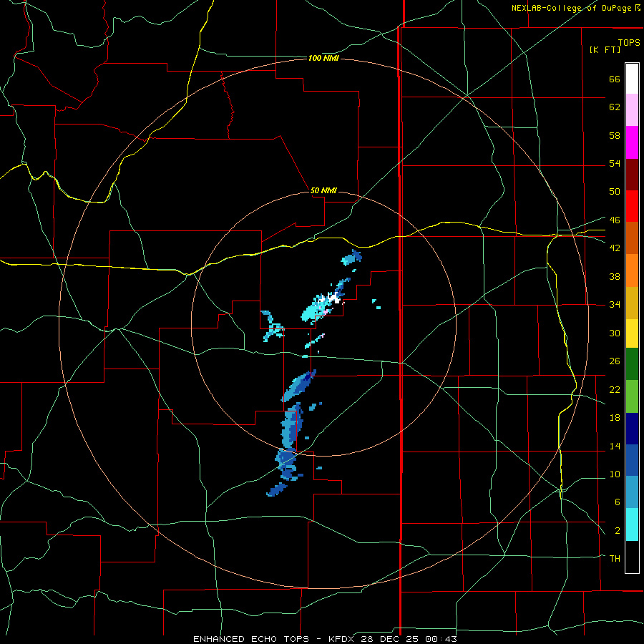Click the 6 legend value
The height and width of the screenshot is (644, 644).
pos(617,502)
